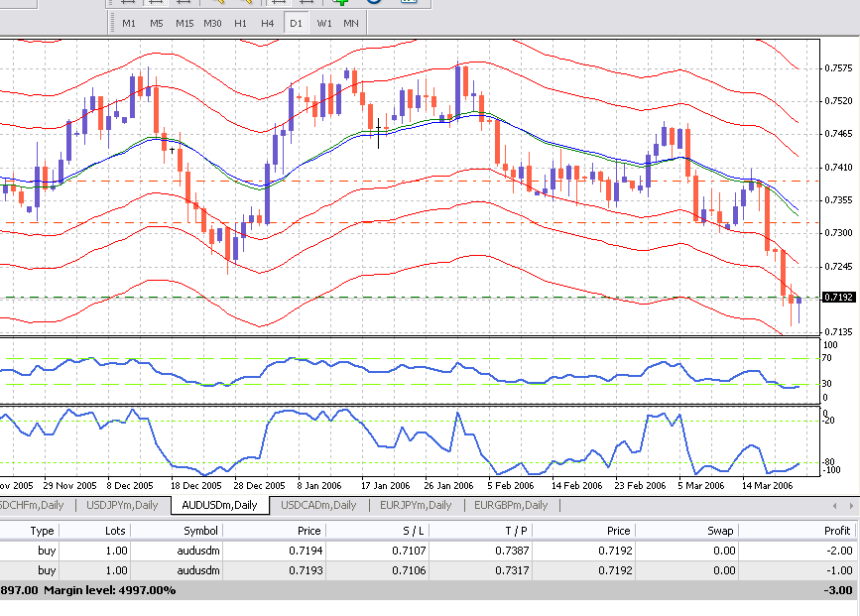Change chart to W1 weekly period

(323, 23)
